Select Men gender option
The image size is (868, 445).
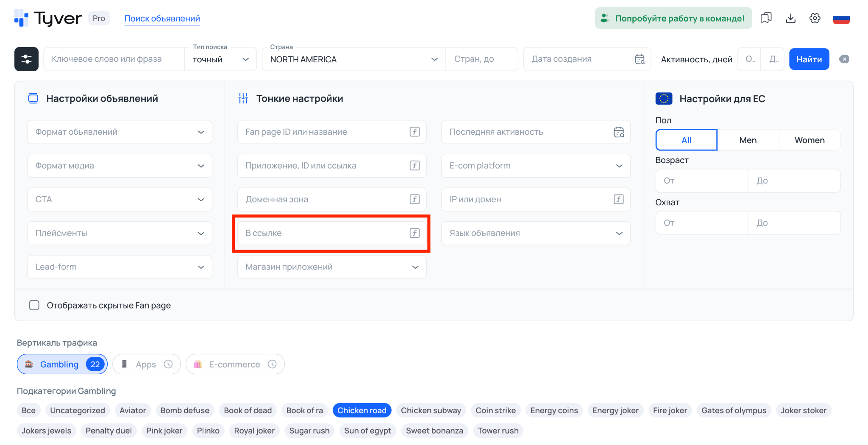click(748, 140)
